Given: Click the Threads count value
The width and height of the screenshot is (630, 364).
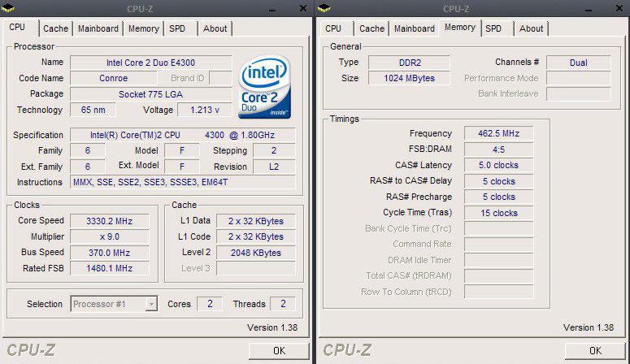Looking at the screenshot, I should 283,304.
